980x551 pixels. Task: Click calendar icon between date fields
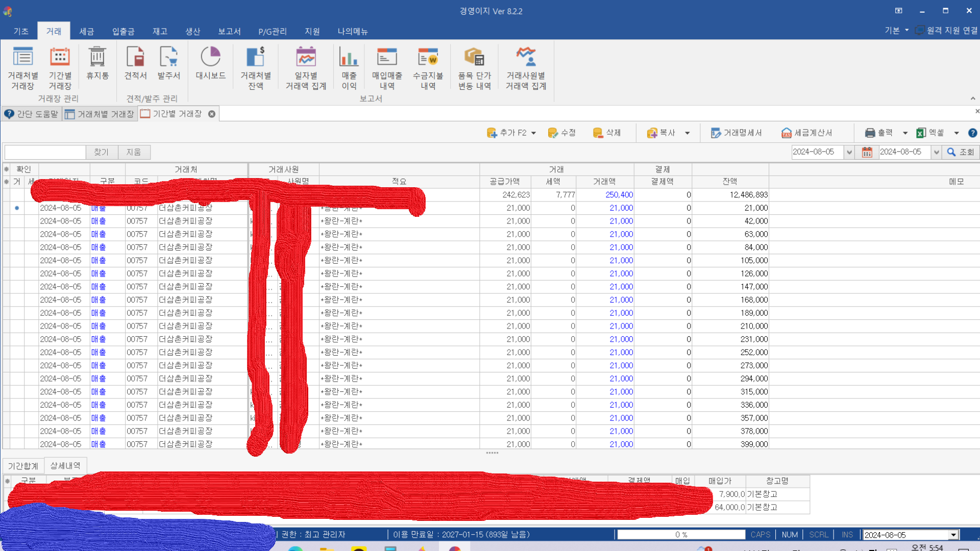867,152
